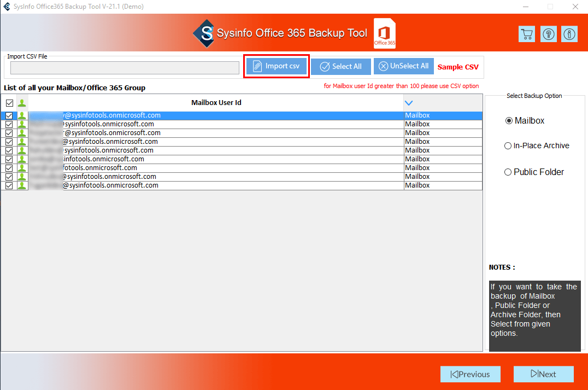Click the Next button
588x390 pixels.
543,374
